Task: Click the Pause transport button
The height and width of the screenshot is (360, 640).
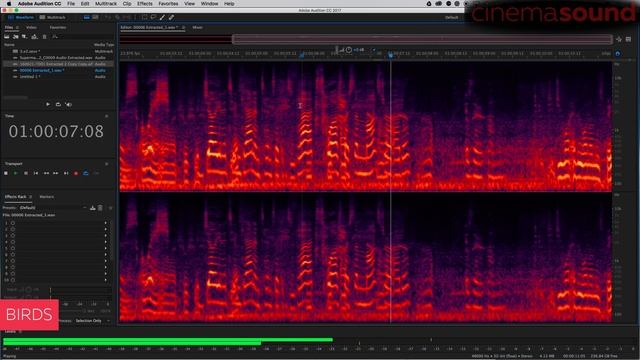Action: click(26, 173)
